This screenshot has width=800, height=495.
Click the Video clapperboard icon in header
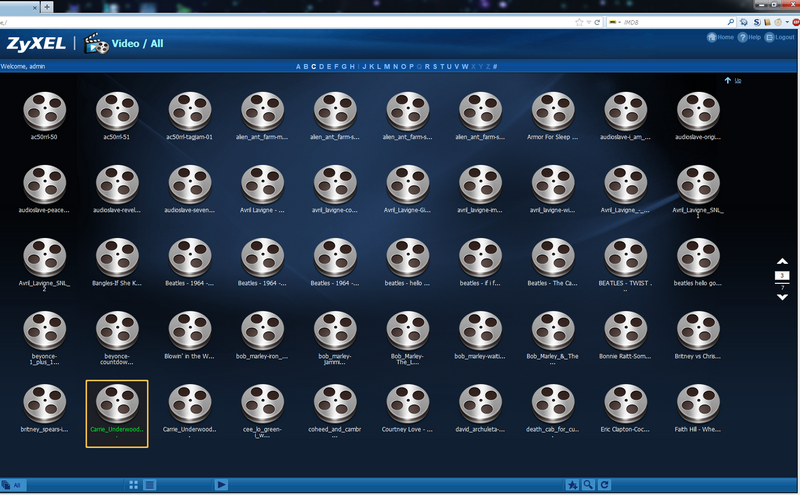click(96, 44)
